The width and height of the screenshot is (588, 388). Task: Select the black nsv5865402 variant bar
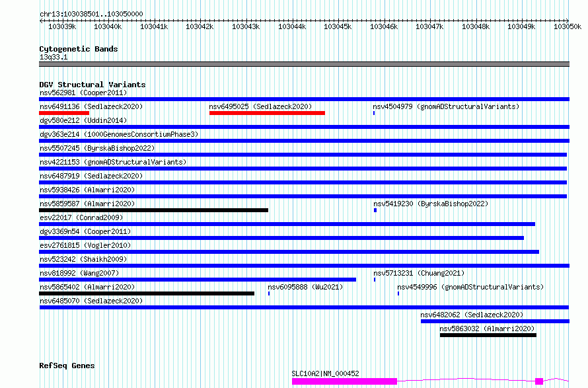(x=147, y=293)
